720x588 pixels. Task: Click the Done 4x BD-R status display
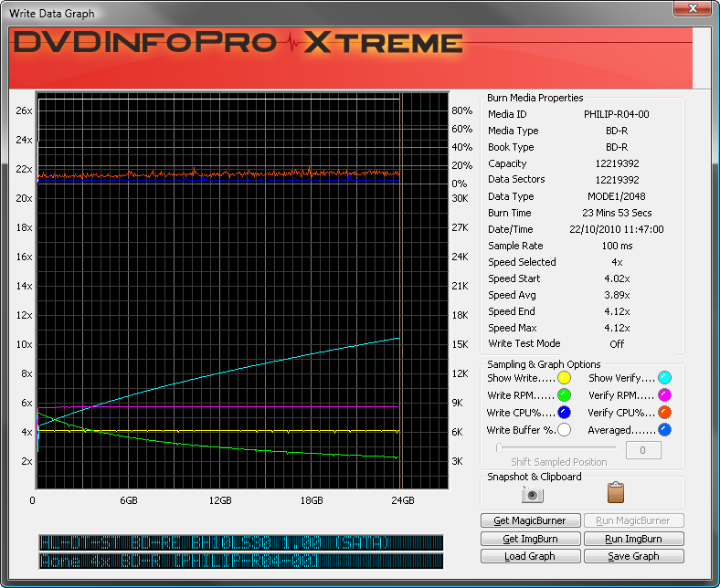241,561
